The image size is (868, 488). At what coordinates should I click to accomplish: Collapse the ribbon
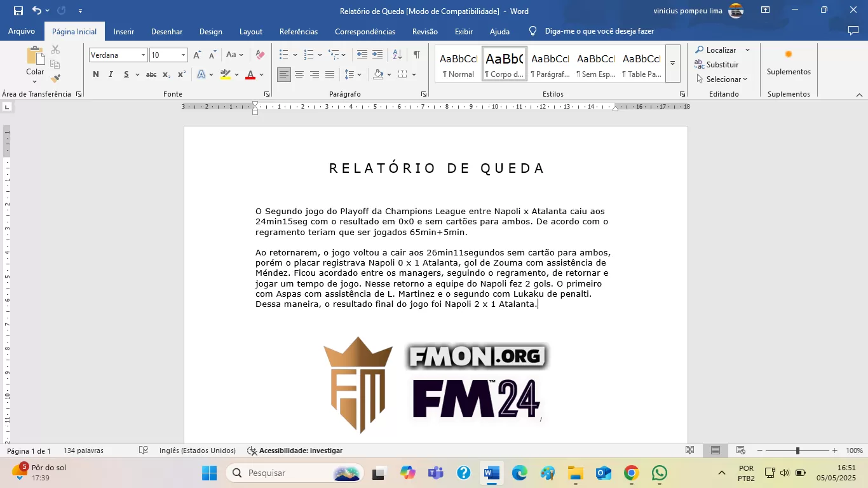(859, 95)
